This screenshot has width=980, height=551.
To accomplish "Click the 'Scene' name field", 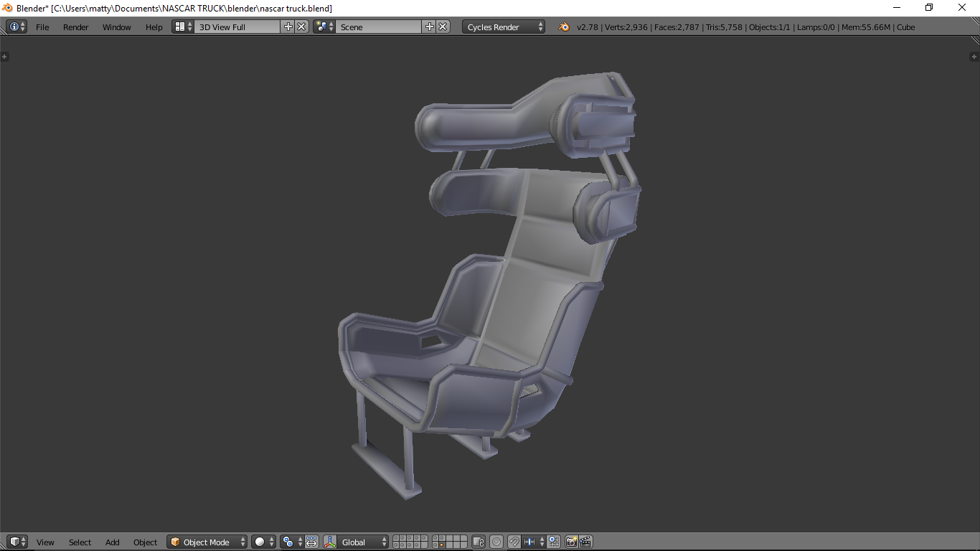I will click(379, 27).
